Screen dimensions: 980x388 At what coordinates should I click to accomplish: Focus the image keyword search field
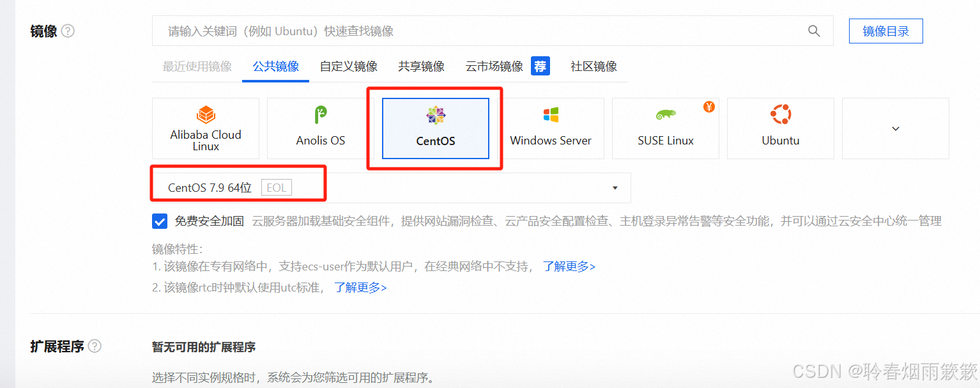[493, 31]
